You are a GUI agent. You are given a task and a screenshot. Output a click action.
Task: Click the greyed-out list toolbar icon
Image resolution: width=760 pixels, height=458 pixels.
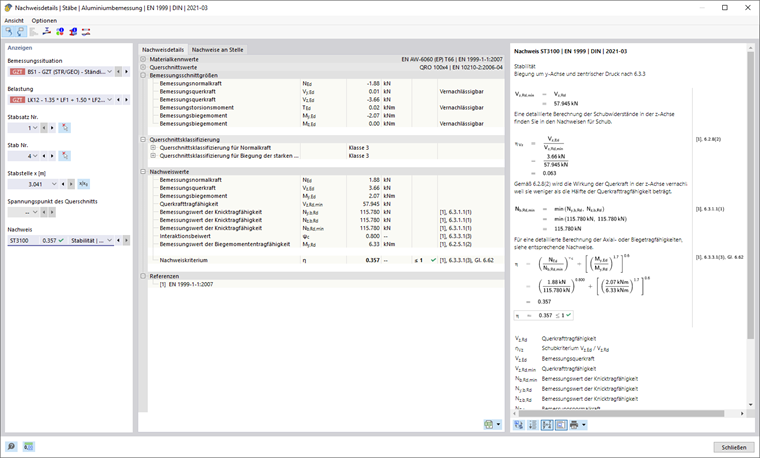tap(33, 32)
